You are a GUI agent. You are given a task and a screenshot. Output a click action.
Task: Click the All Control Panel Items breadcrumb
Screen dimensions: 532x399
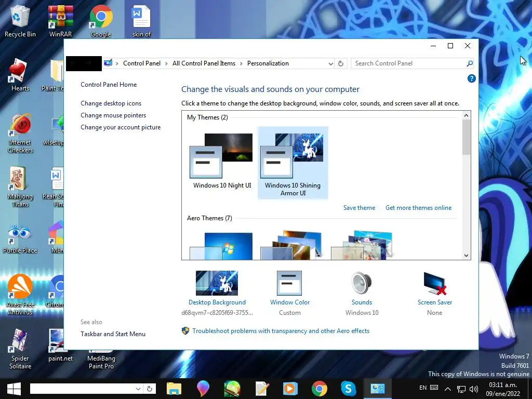coord(204,63)
